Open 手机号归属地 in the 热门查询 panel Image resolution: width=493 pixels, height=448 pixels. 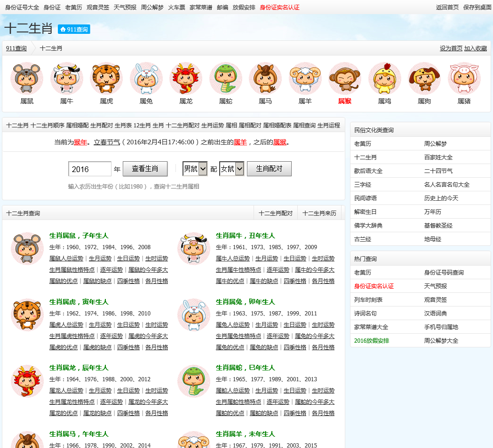point(441,327)
